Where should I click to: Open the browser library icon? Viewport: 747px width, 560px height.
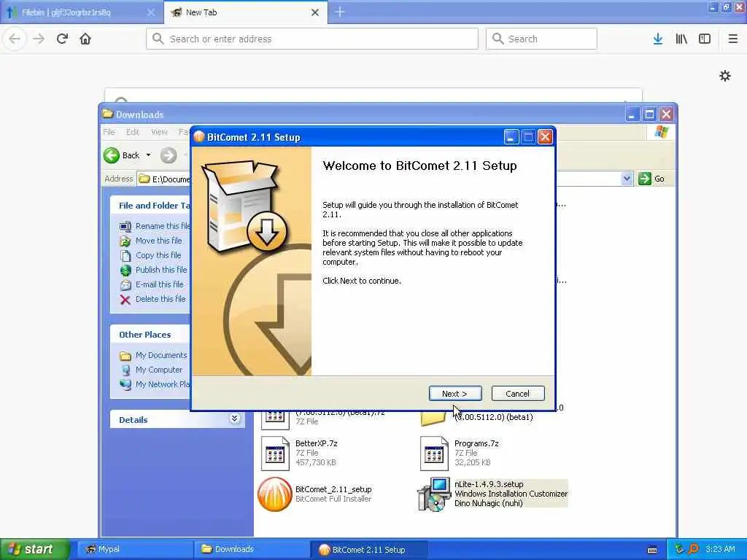coord(681,39)
